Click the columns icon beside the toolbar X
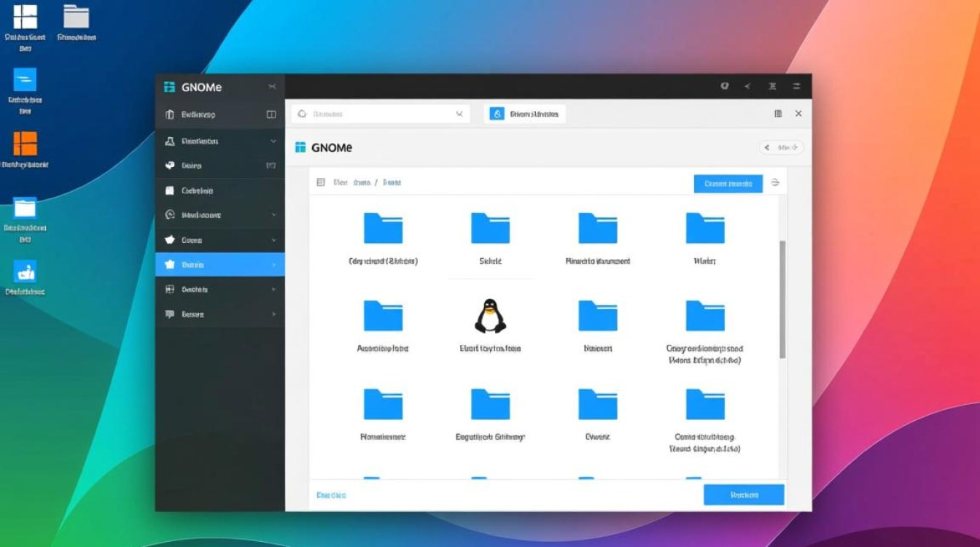 tap(778, 114)
